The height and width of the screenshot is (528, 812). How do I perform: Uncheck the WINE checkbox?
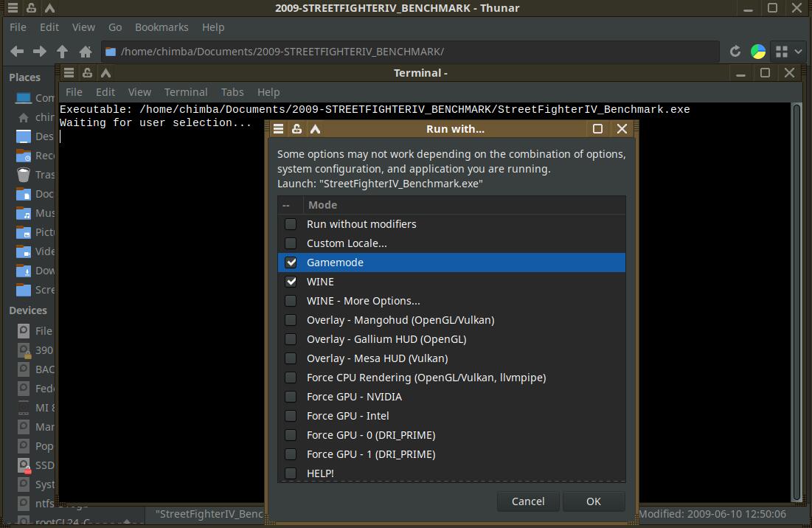[x=291, y=282]
